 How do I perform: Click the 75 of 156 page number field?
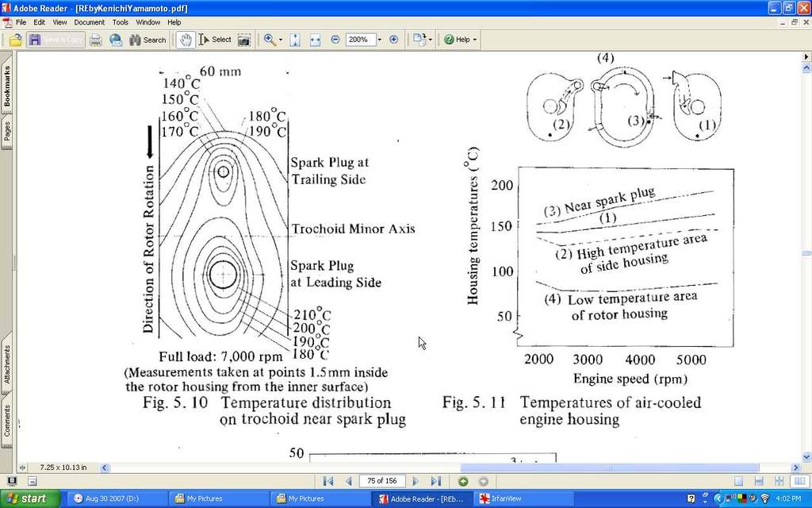(x=382, y=481)
